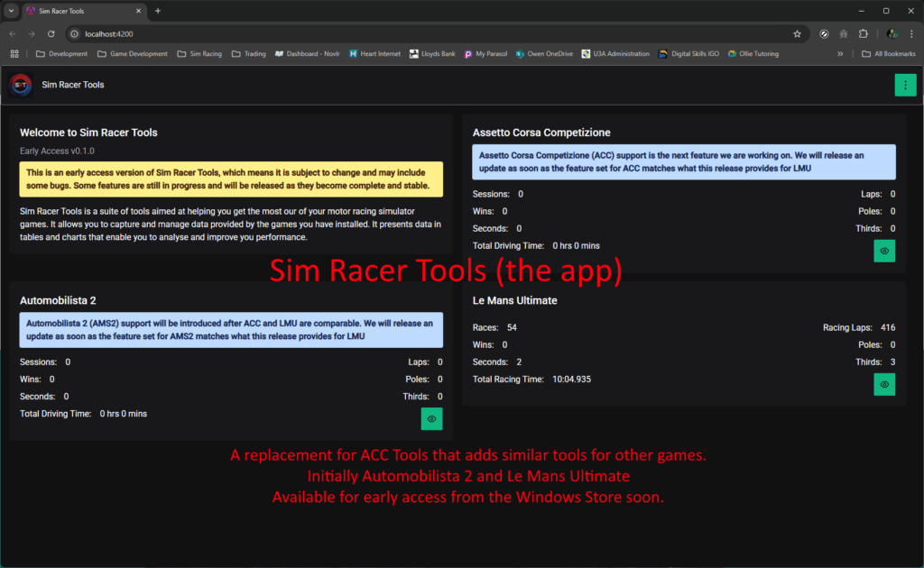Bookmark this page with the star
The image size is (924, 568).
pyautogui.click(x=797, y=34)
